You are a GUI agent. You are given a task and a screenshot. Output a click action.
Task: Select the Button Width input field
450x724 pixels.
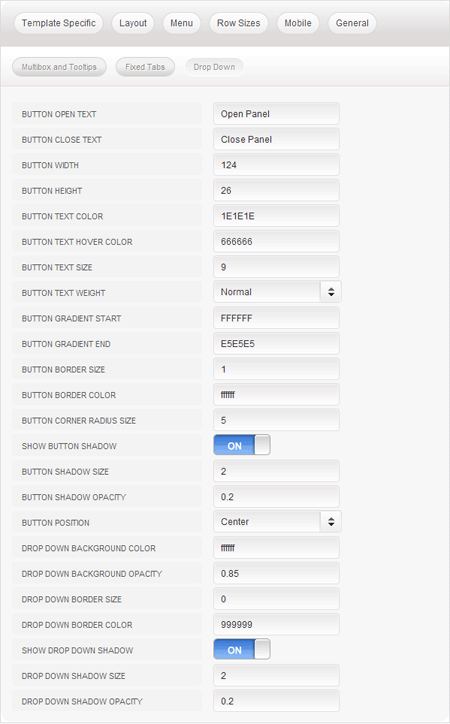(276, 165)
